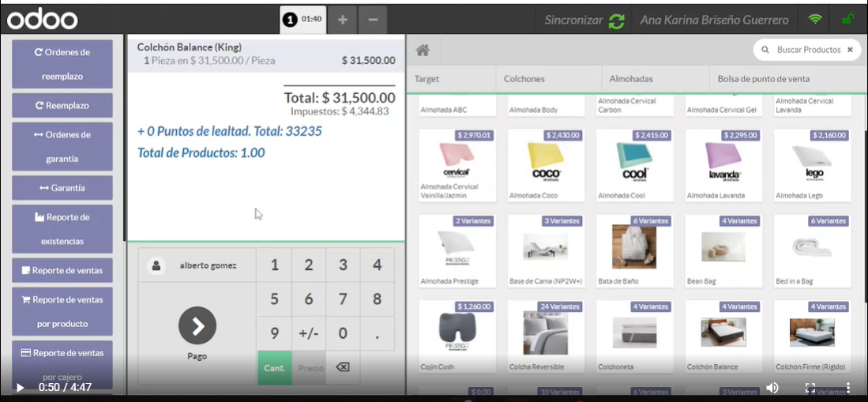Open cashier Ana Karina Briseño Guerrero
Viewport: 868px width, 402px height.
714,21
